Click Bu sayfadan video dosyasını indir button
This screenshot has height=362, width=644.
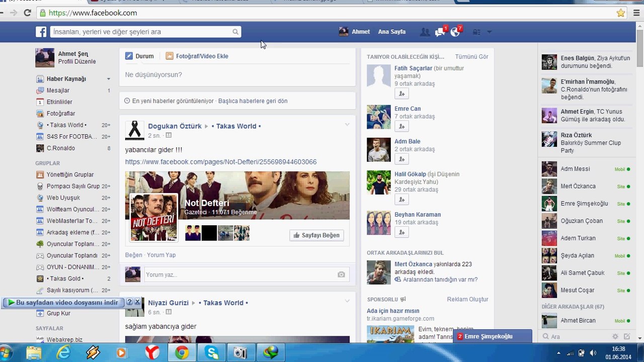63,302
